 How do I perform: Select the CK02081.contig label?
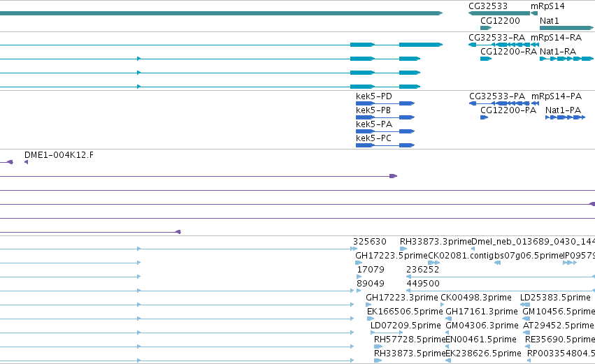(x=461, y=256)
